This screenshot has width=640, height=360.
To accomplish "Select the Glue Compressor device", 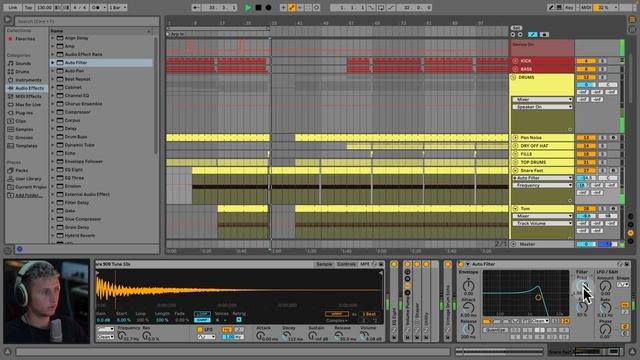I will (x=82, y=219).
